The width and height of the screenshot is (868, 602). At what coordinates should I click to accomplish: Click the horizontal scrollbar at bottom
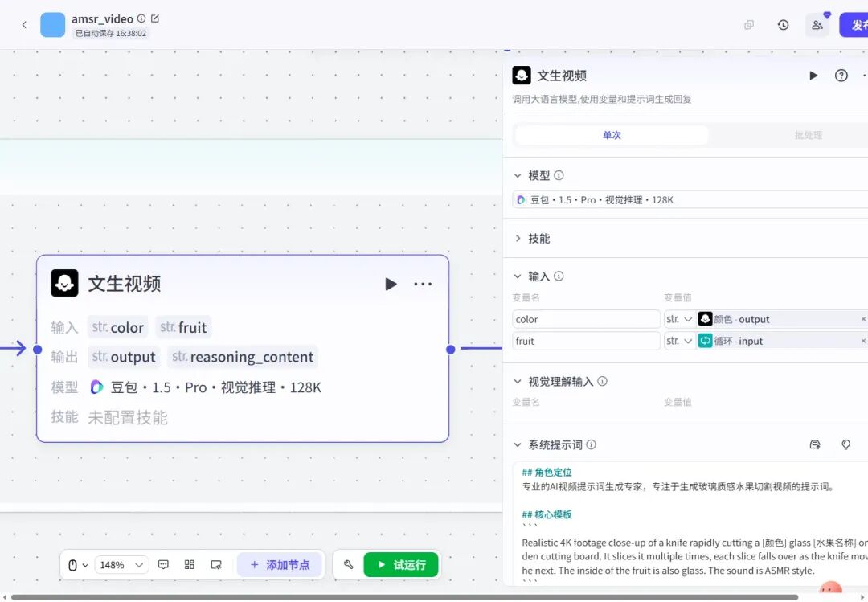(x=404, y=597)
